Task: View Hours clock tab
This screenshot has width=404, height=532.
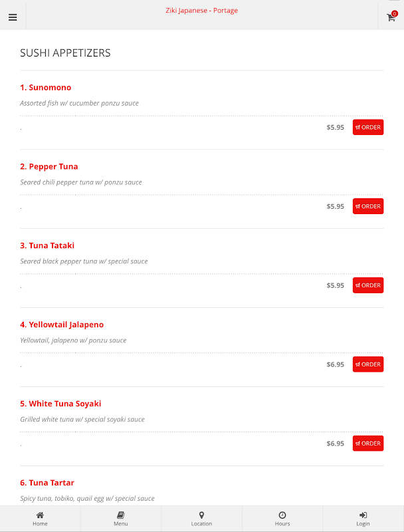Action: [282, 519]
